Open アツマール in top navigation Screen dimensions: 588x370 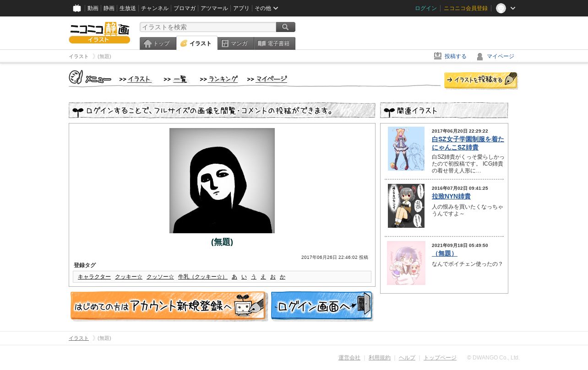[214, 8]
